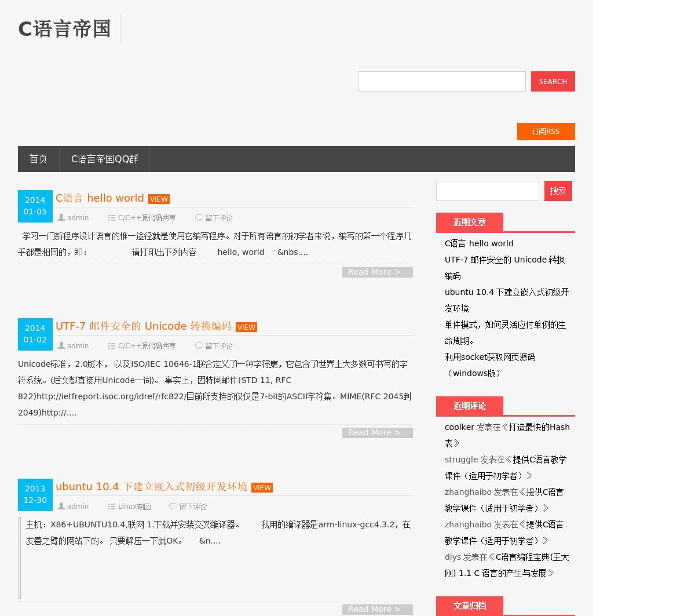Click the category list icon beside Linux专区
This screenshot has width=695, height=616.
click(x=112, y=506)
